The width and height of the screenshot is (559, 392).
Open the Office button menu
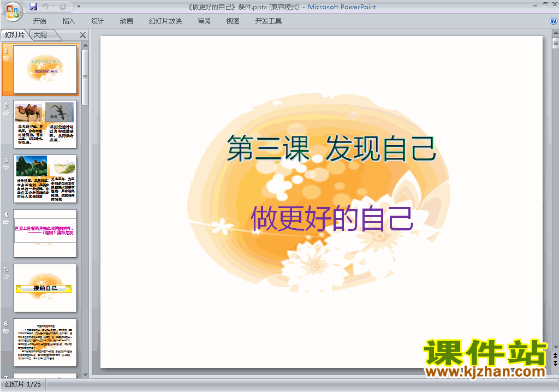click(13, 11)
